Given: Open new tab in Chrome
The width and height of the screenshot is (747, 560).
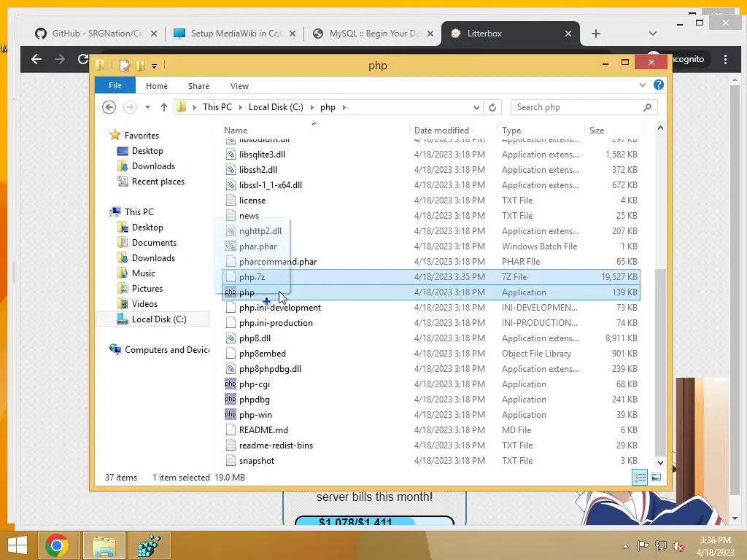Looking at the screenshot, I should pos(596,34).
